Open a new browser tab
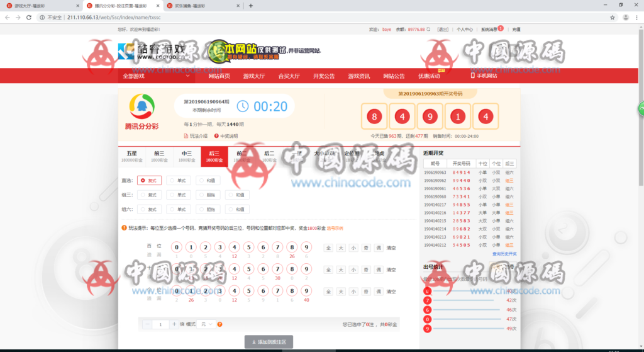This screenshot has width=644, height=352. point(250,6)
